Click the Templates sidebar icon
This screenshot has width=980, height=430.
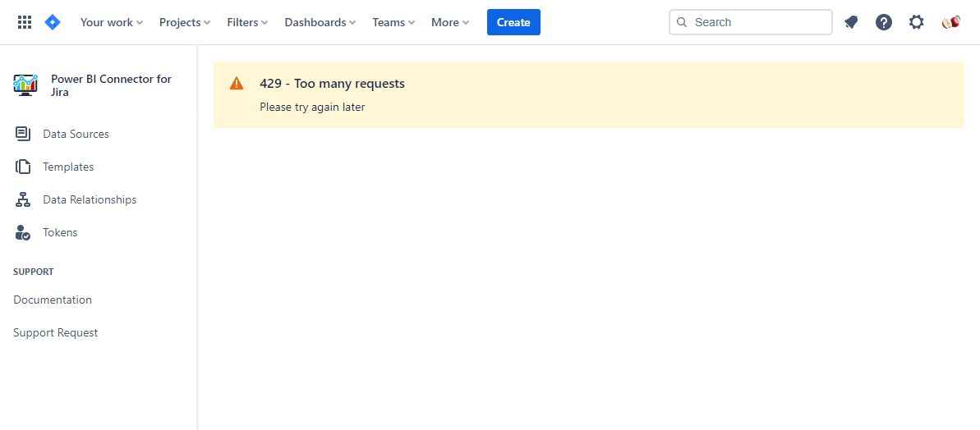23,167
